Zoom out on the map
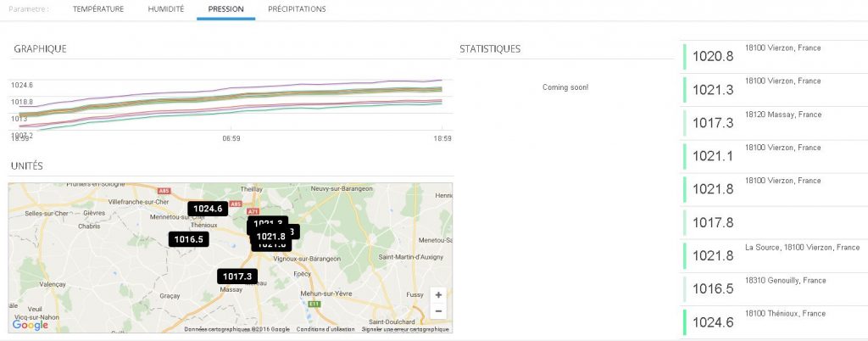Viewport: 868px width, 341px height. [437, 311]
